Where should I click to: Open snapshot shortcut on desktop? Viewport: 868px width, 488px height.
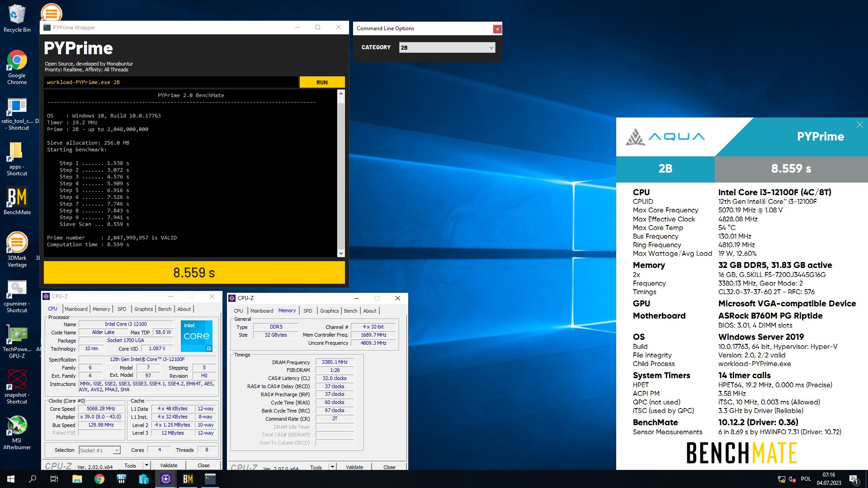[x=17, y=387]
